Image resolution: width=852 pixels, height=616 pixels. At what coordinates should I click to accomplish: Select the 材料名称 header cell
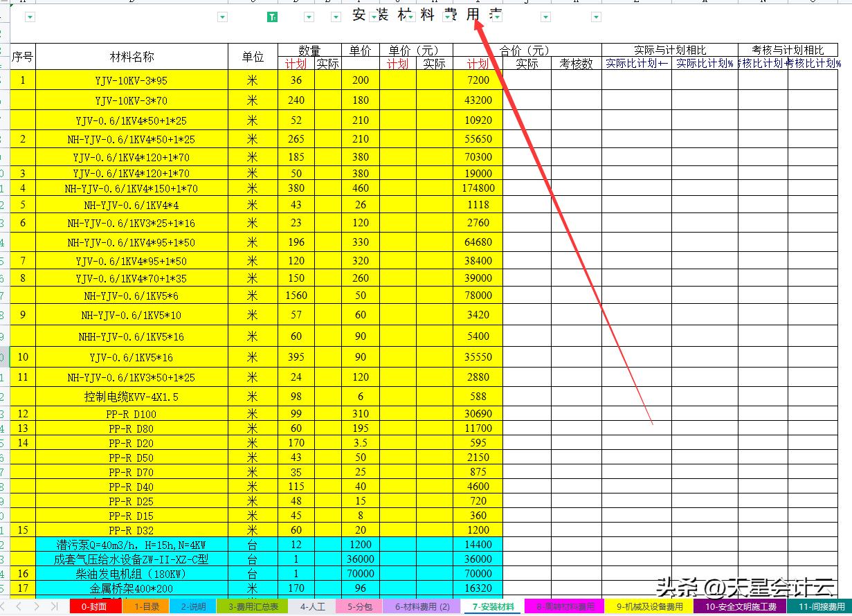pos(132,57)
